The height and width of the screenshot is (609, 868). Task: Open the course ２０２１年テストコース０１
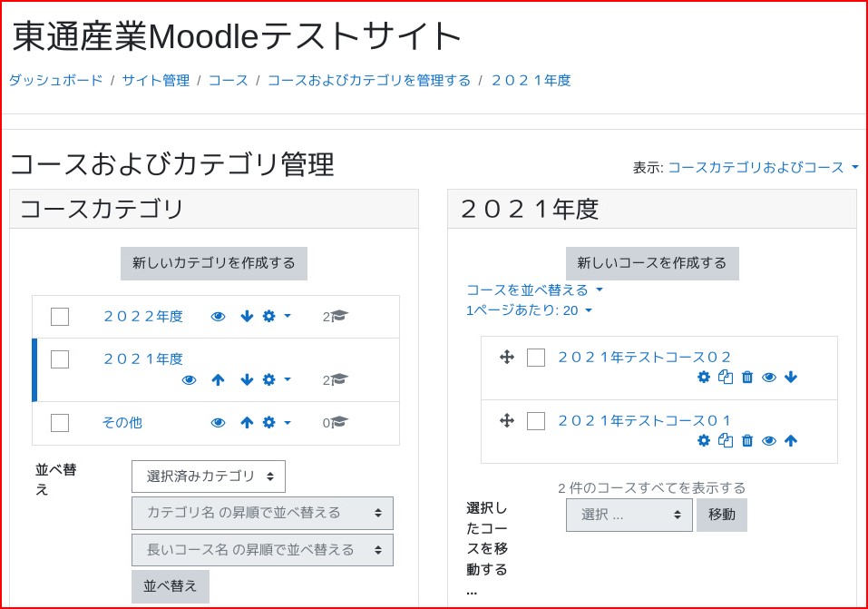(x=644, y=420)
